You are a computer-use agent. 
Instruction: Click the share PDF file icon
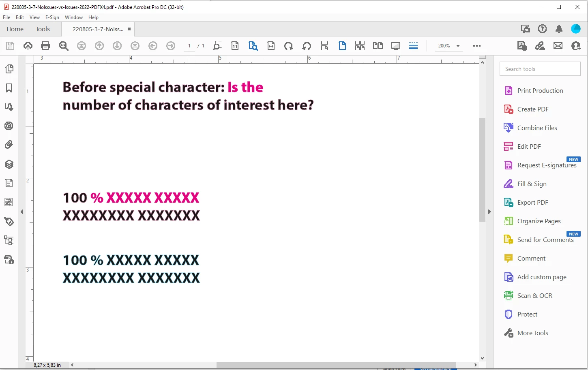(522, 46)
